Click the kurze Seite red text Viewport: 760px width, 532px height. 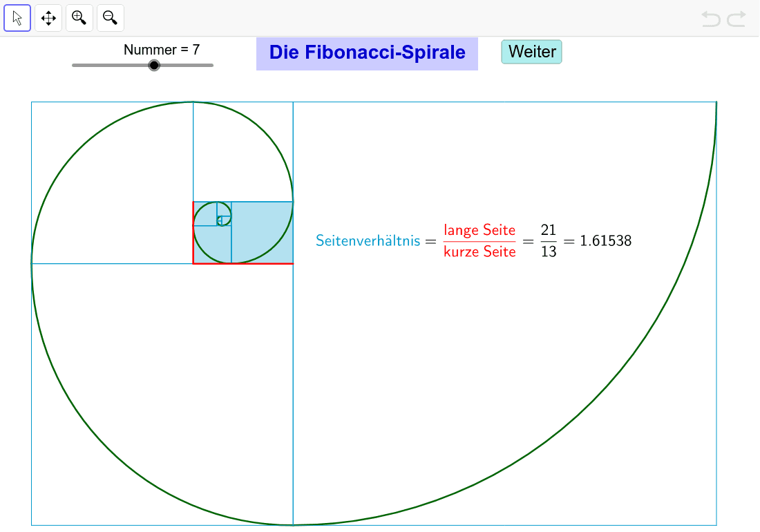point(479,252)
